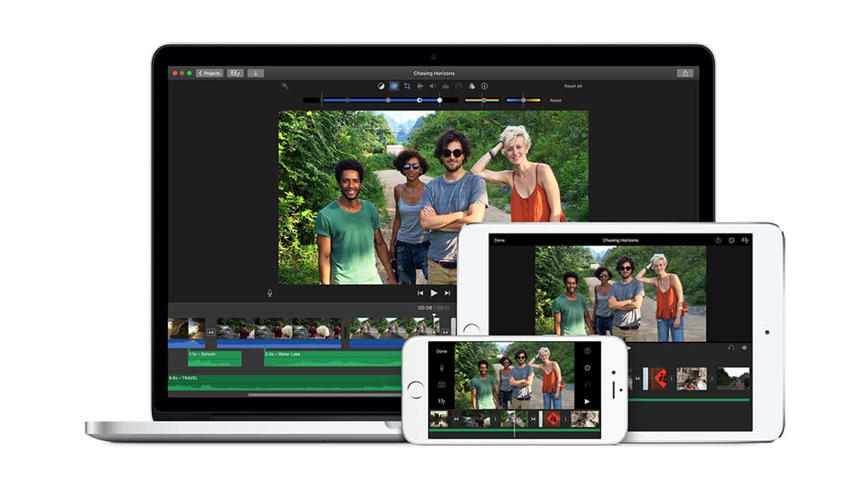Tap Done on the iPhone
This screenshot has height=488, width=868.
pos(441,351)
